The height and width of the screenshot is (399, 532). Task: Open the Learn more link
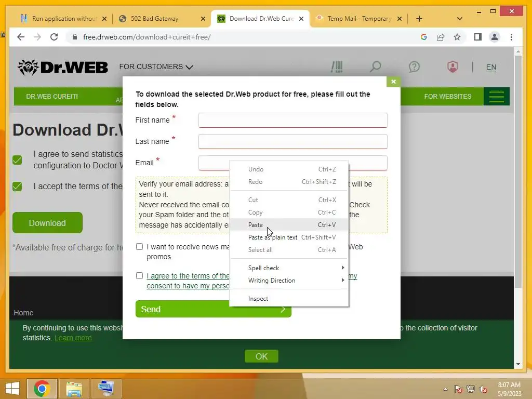coord(73,338)
